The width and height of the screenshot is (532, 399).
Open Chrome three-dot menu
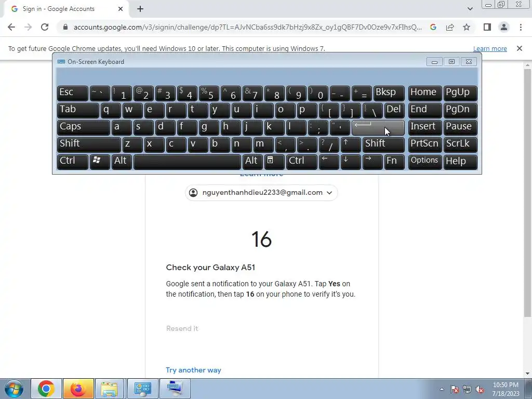[x=521, y=27]
